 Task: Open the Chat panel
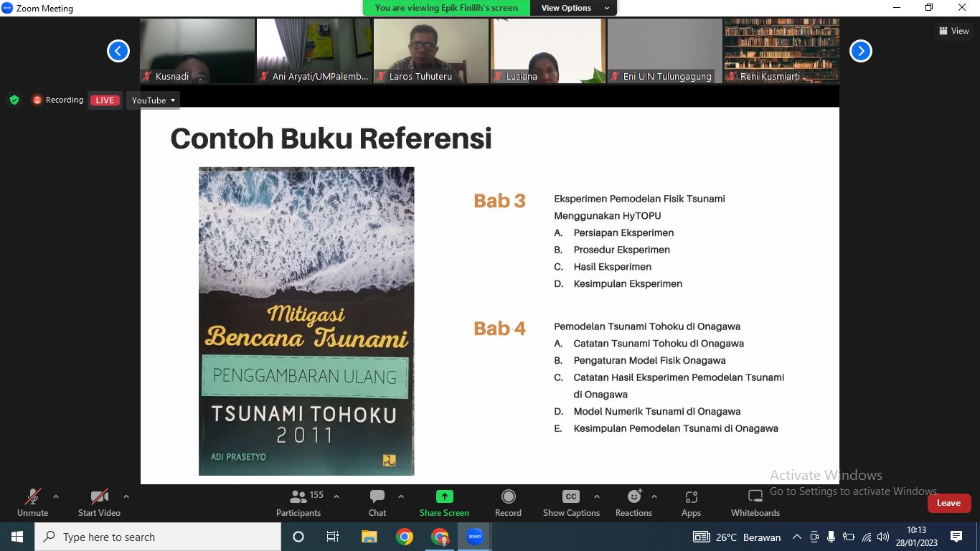coord(377,502)
